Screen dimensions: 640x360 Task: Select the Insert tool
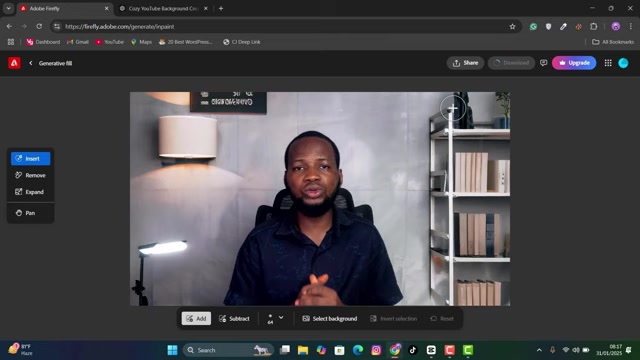pos(31,158)
